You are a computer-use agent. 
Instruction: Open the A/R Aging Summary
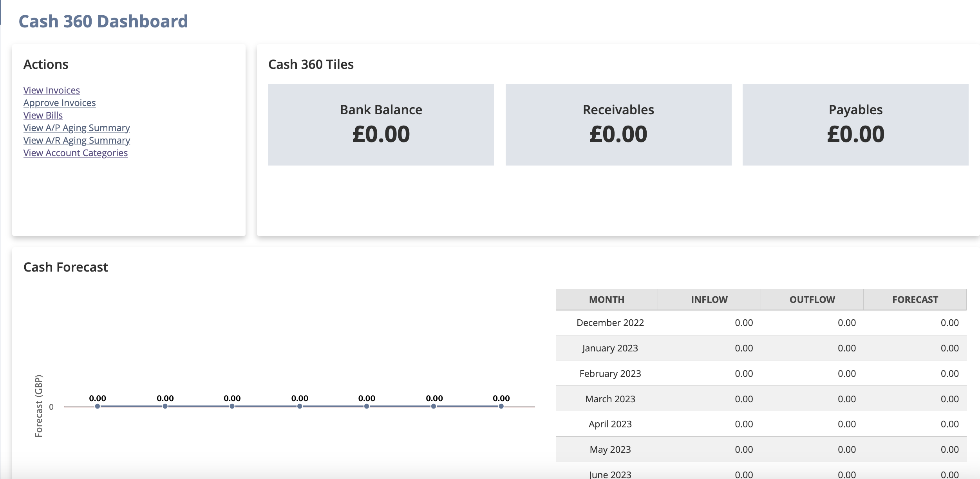pyautogui.click(x=76, y=140)
